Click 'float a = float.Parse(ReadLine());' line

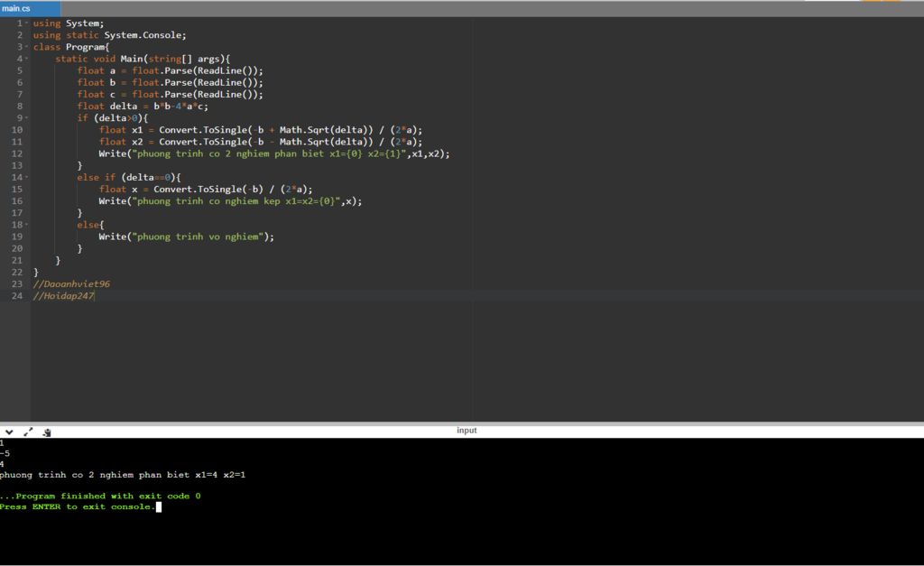point(171,70)
